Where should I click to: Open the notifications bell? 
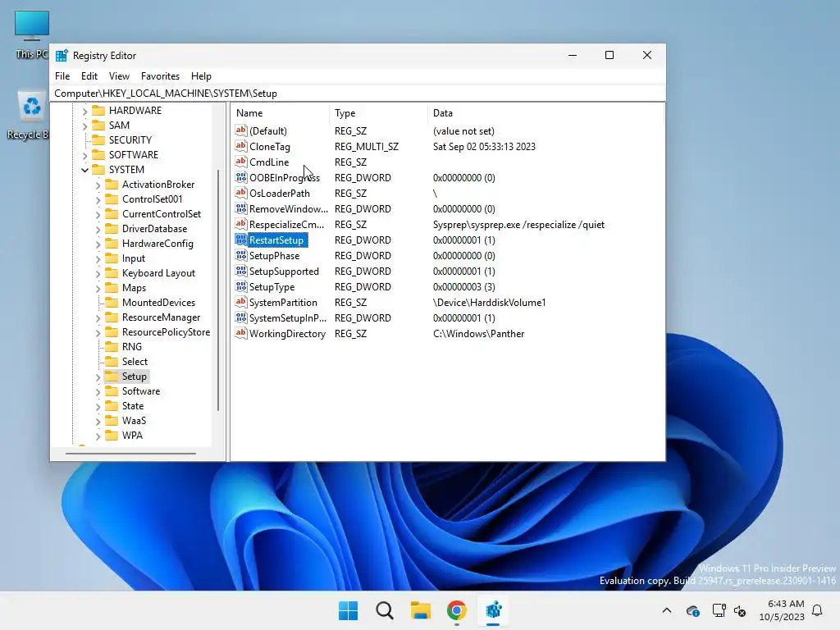click(818, 610)
